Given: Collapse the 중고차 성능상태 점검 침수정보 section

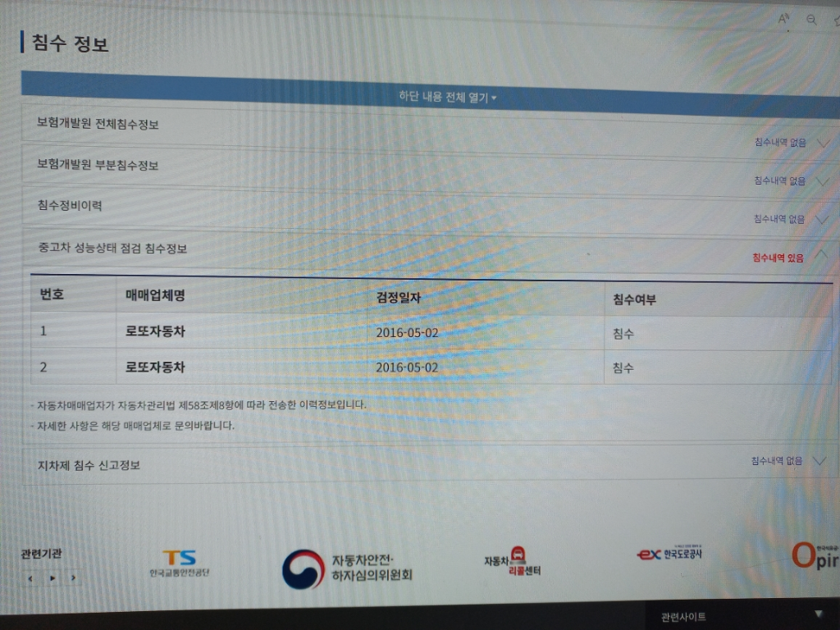Looking at the screenshot, I should [819, 255].
